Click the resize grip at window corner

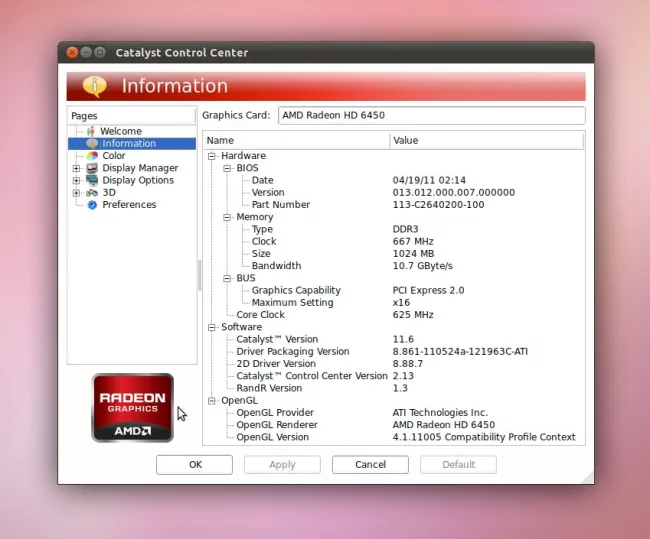click(588, 478)
